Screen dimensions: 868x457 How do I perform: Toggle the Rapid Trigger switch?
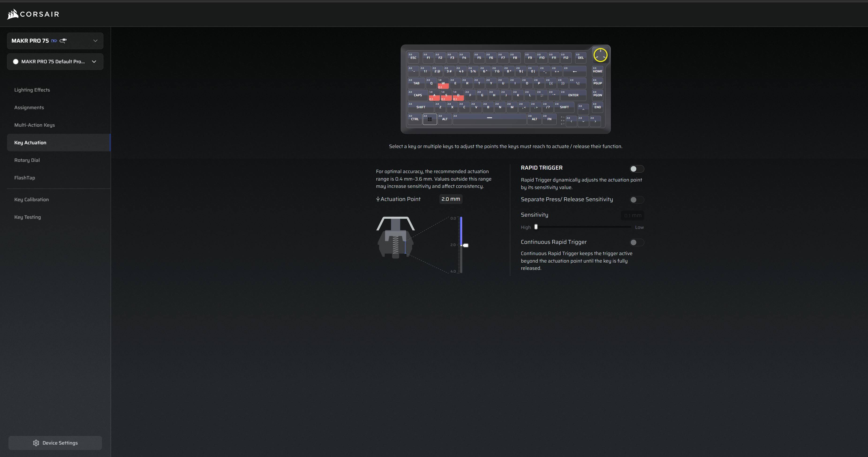(x=637, y=169)
